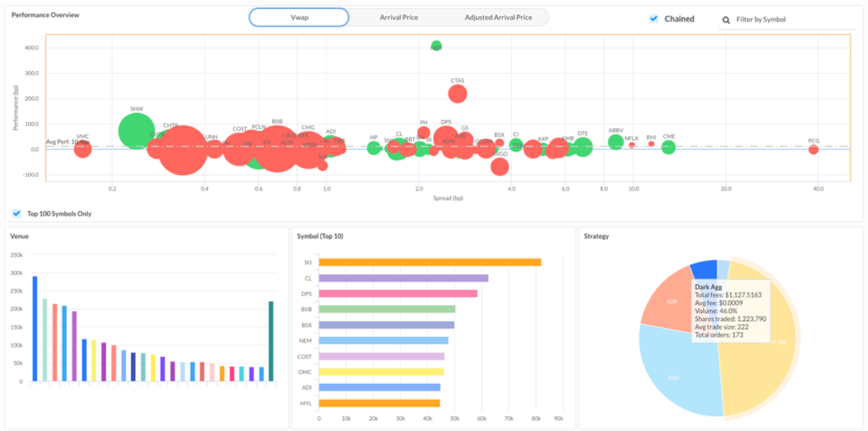Click the Venue panel heading
Viewport: 868px width, 431px height.
[20, 236]
